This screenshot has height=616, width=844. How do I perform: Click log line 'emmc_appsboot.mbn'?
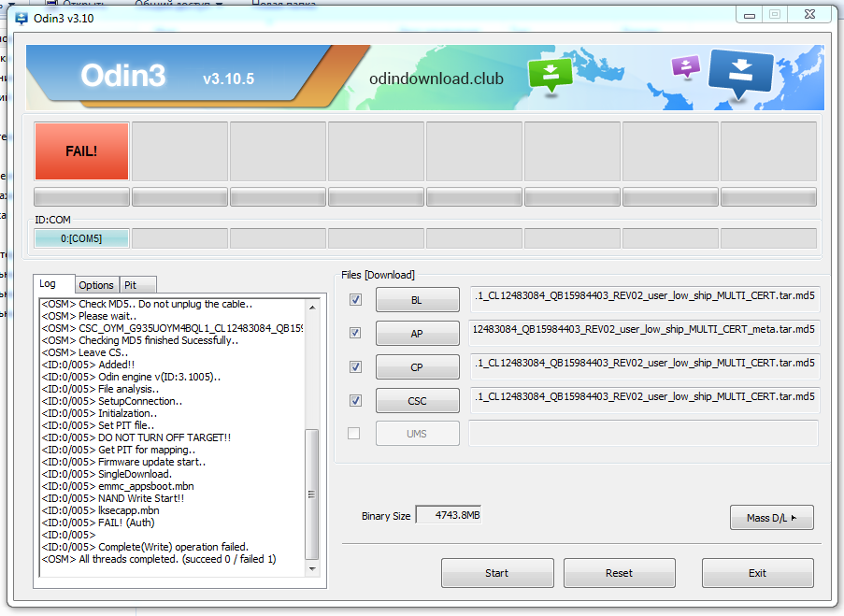point(146,486)
